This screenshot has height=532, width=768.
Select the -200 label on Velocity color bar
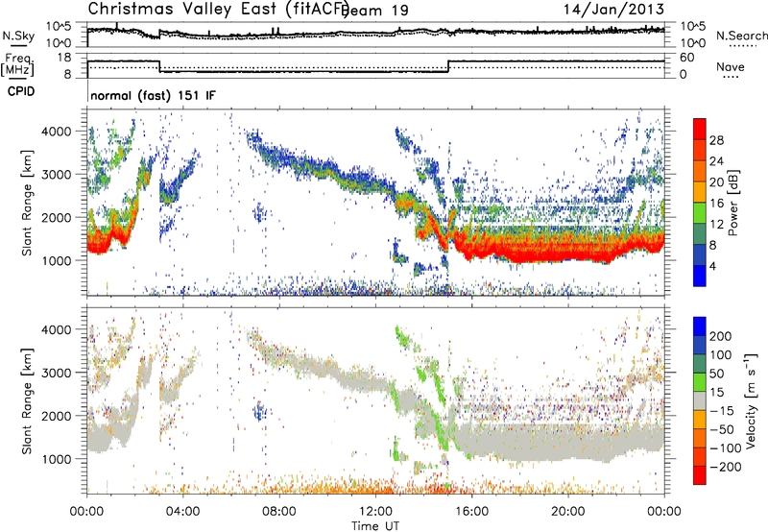point(726,467)
